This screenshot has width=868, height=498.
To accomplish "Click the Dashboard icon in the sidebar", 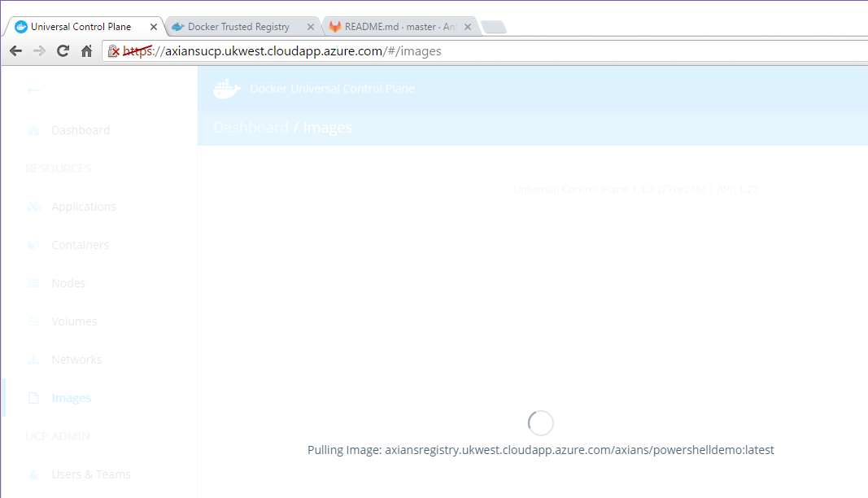I will click(33, 130).
